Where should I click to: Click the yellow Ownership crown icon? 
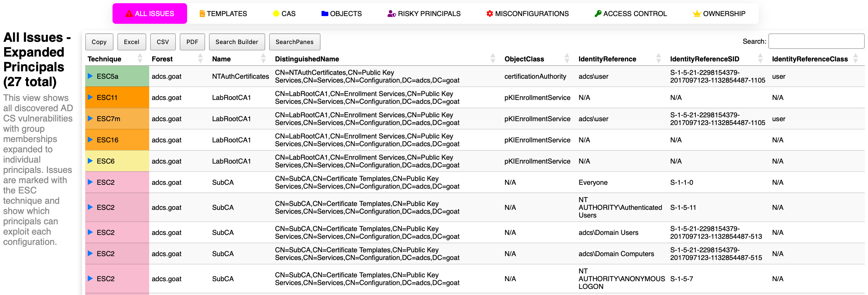click(x=696, y=14)
